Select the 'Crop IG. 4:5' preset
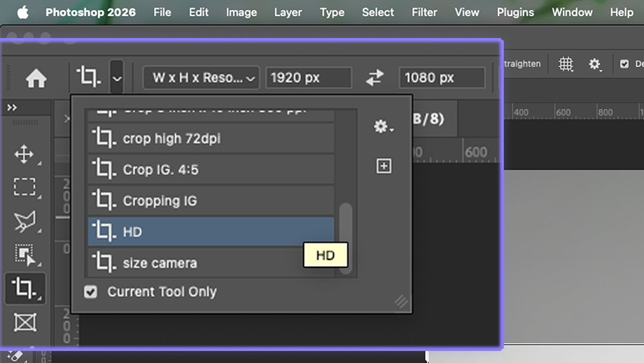Screen dimensions: 644x363 (211, 170)
